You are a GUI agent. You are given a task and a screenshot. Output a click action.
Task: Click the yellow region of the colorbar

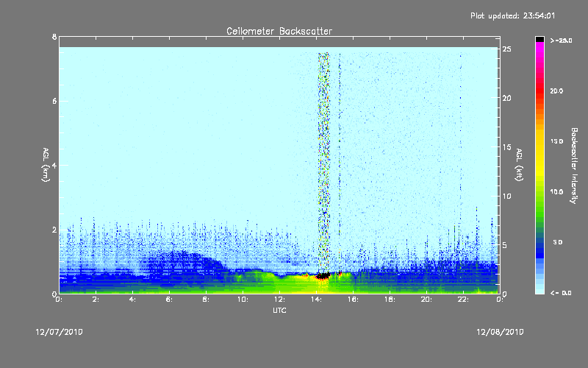pyautogui.click(x=539, y=154)
